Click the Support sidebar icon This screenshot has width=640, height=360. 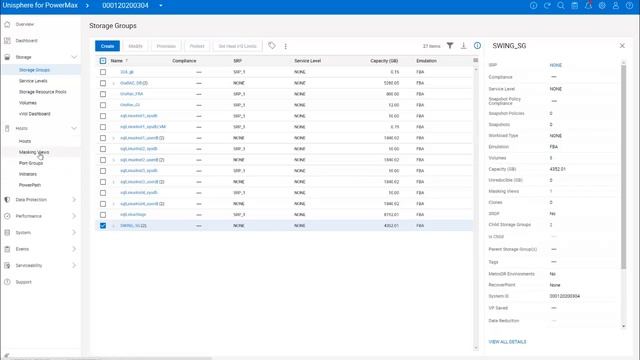(x=7, y=282)
